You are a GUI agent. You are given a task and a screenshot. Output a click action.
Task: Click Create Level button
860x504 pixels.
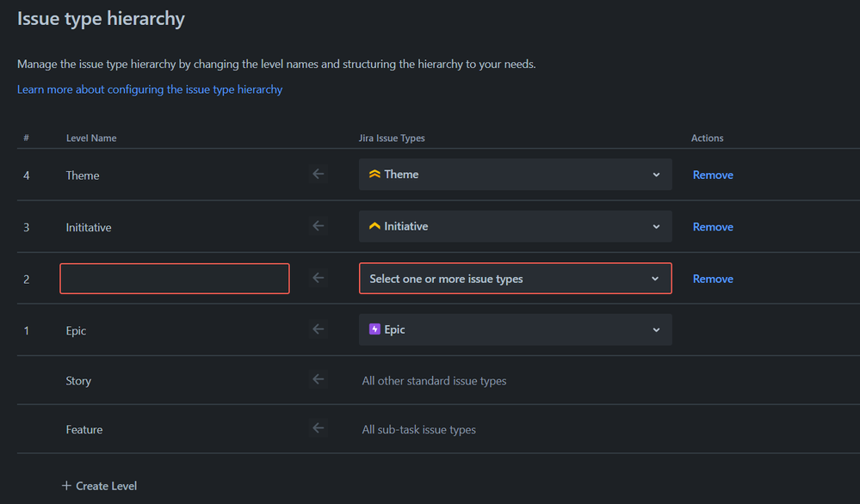100,486
